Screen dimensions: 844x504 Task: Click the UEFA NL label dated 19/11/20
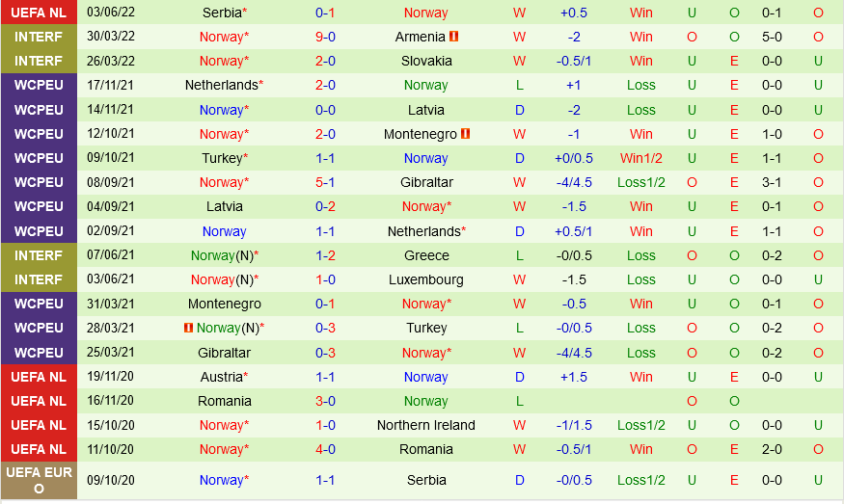pyautogui.click(x=39, y=377)
